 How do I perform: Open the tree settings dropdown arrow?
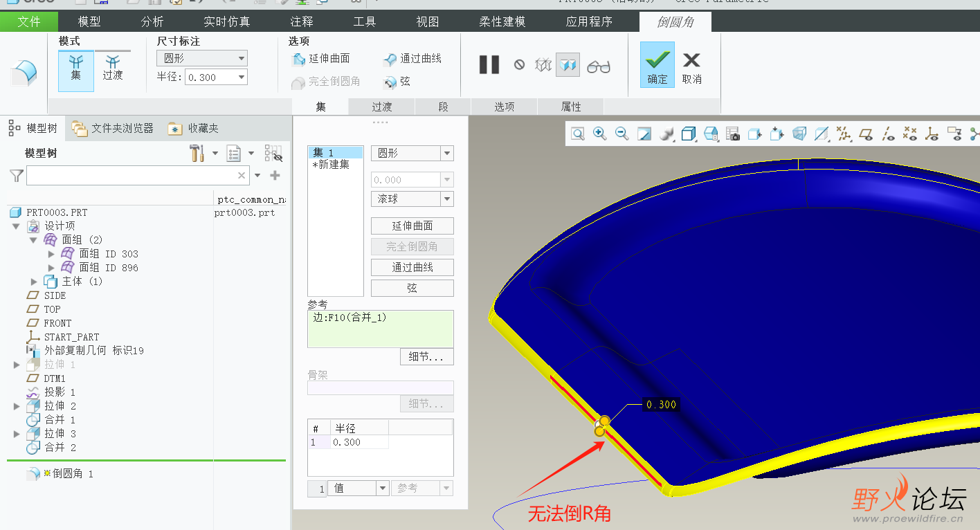[215, 153]
